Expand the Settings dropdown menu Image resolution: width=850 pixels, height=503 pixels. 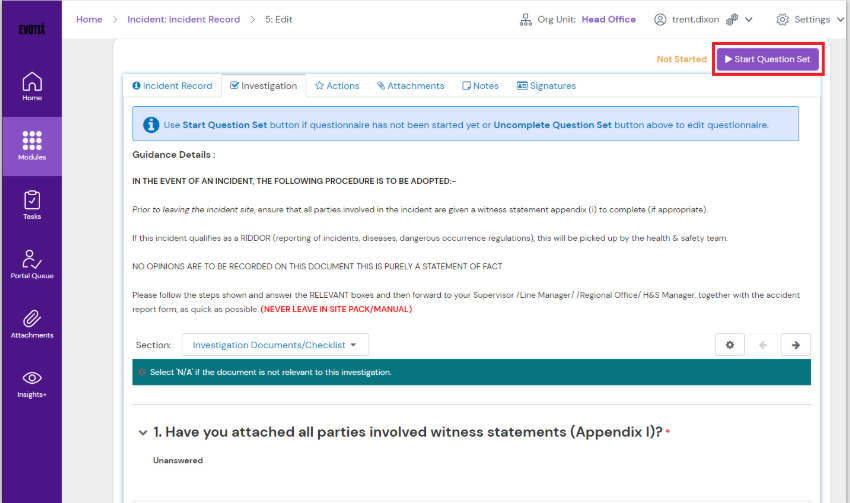[809, 19]
